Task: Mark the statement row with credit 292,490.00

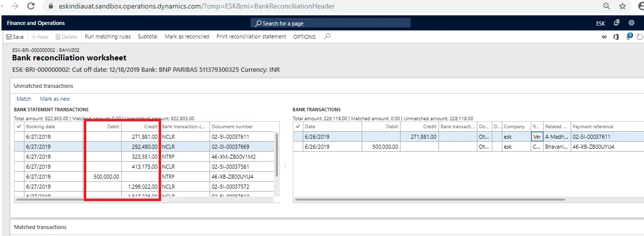Action: 19,147
